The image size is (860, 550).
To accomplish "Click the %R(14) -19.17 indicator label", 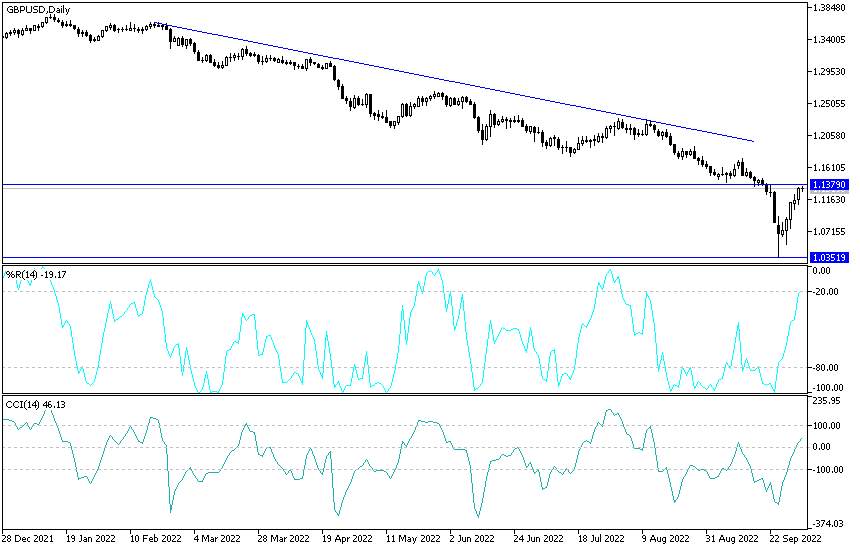I will tap(36, 274).
